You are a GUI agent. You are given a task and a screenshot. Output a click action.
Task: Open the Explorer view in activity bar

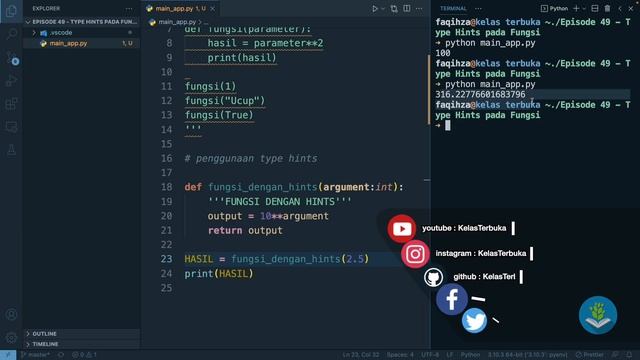[11, 11]
